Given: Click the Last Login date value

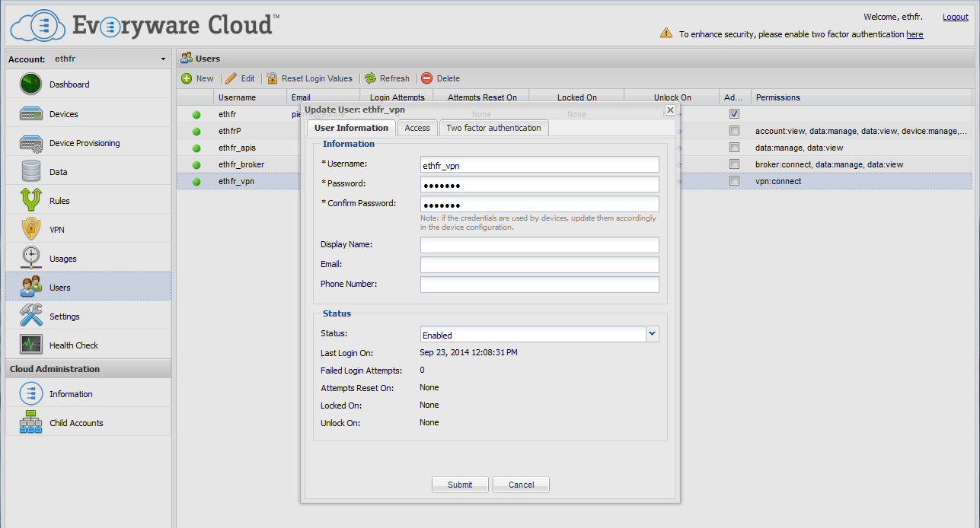Looking at the screenshot, I should coord(468,352).
